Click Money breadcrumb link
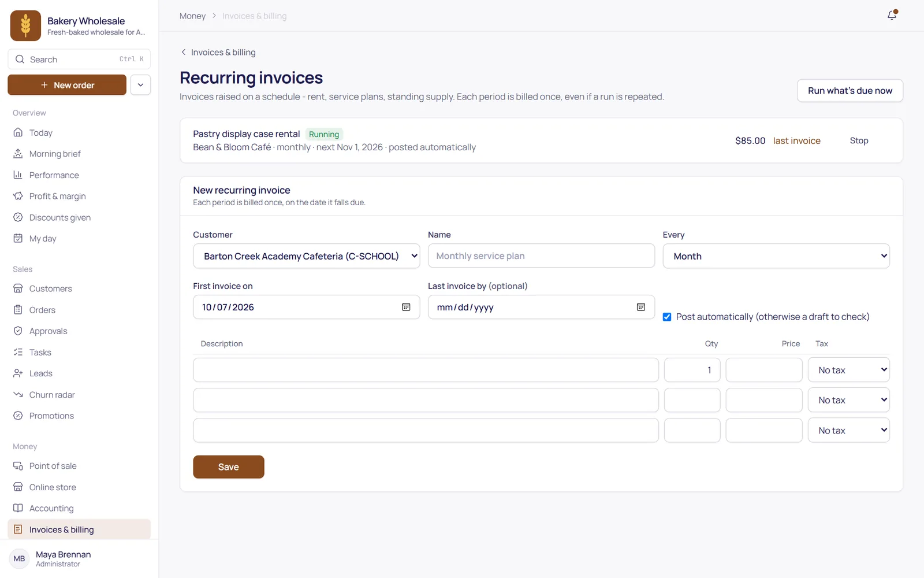This screenshot has height=578, width=924. point(192,16)
